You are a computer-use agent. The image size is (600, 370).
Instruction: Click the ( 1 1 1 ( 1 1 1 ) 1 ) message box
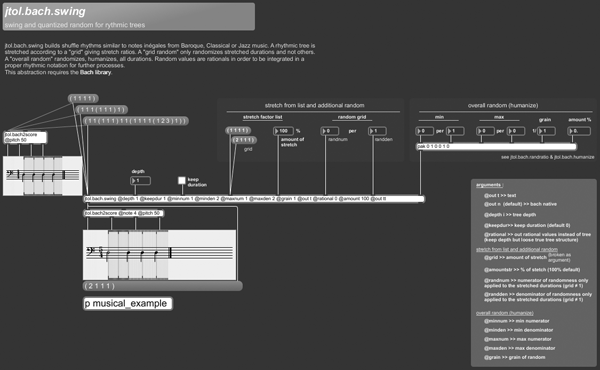tap(101, 110)
